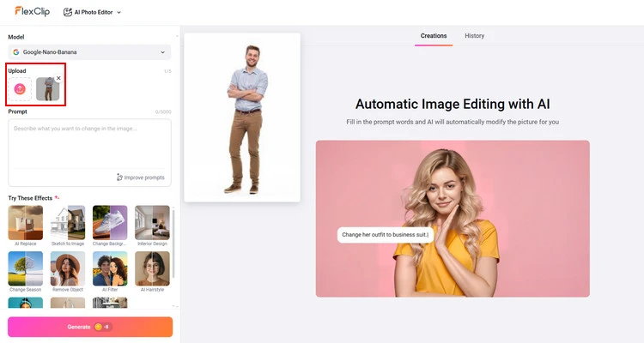Click the large preview of the man
This screenshot has height=343, width=644.
(x=242, y=117)
